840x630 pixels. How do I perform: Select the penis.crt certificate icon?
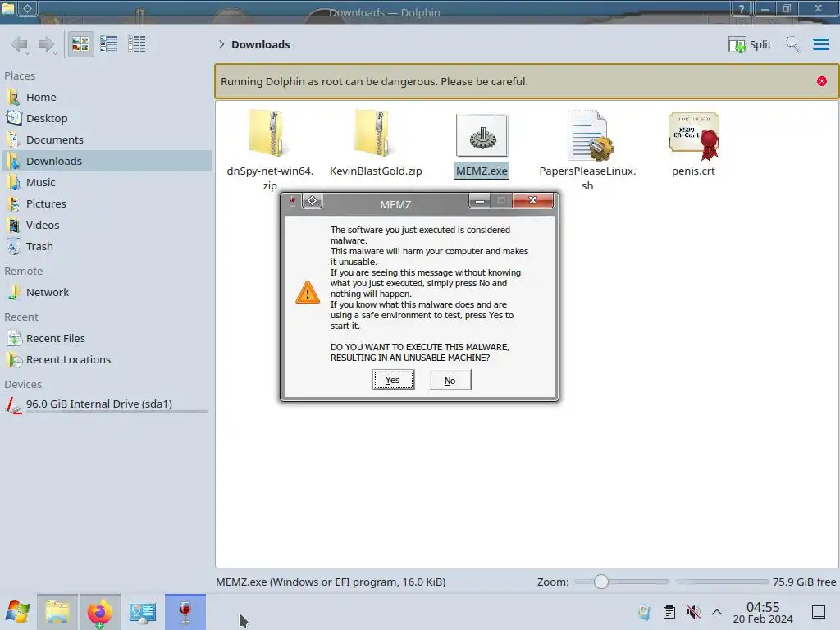click(x=694, y=135)
